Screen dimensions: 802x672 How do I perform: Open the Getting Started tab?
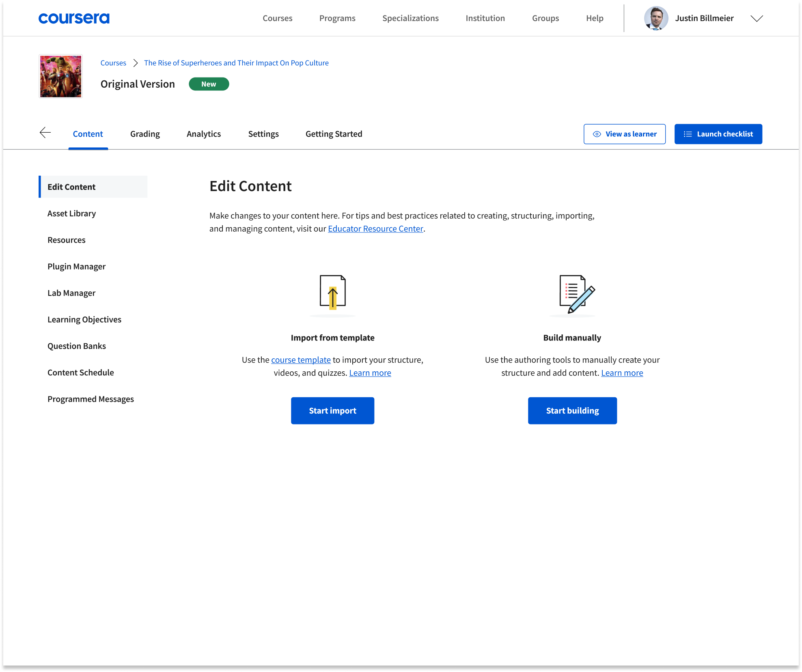click(x=334, y=134)
